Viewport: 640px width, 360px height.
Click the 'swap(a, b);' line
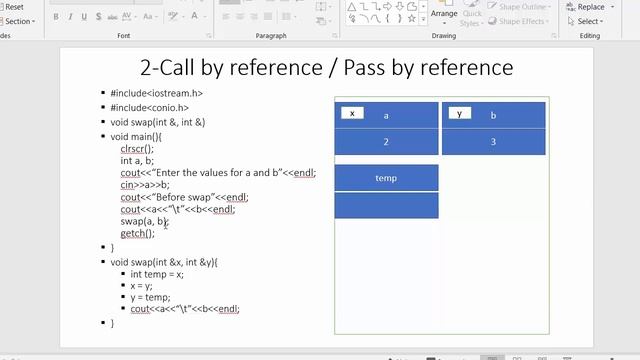144,221
